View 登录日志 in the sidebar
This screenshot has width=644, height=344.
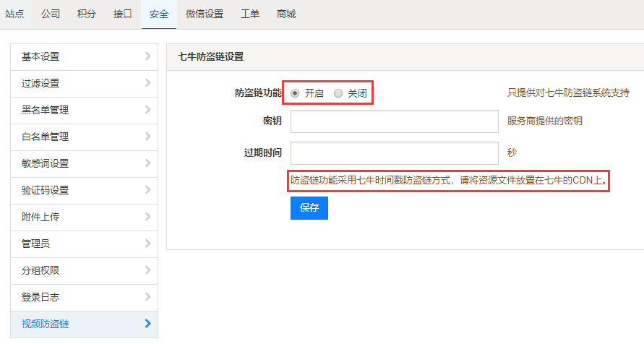[84, 298]
